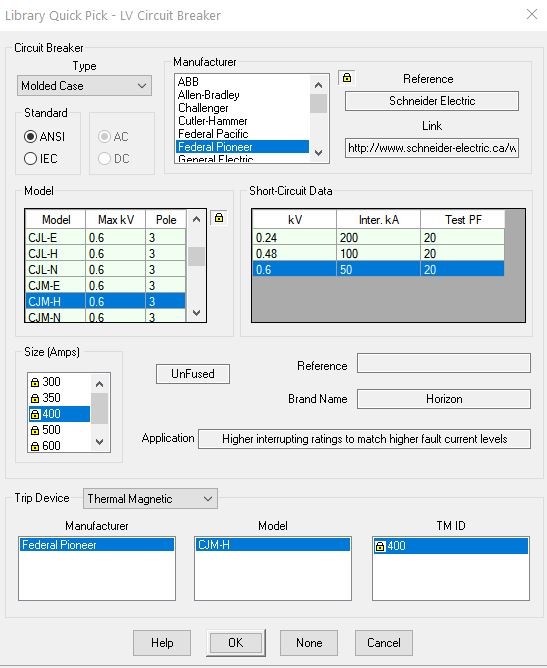The width and height of the screenshot is (547, 668).
Task: Click the Max kV column header
Action: (x=115, y=220)
